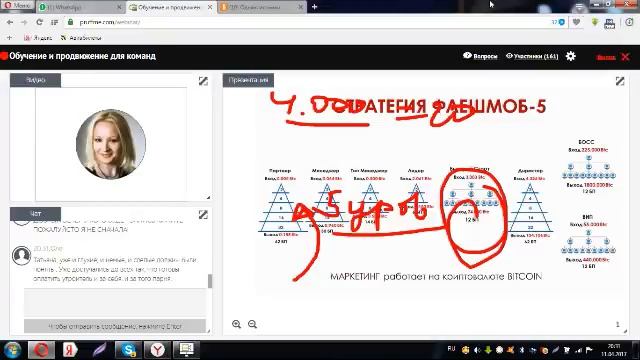Open the second bookmarks-bar shortcut
640x360 pixels.
81,38
